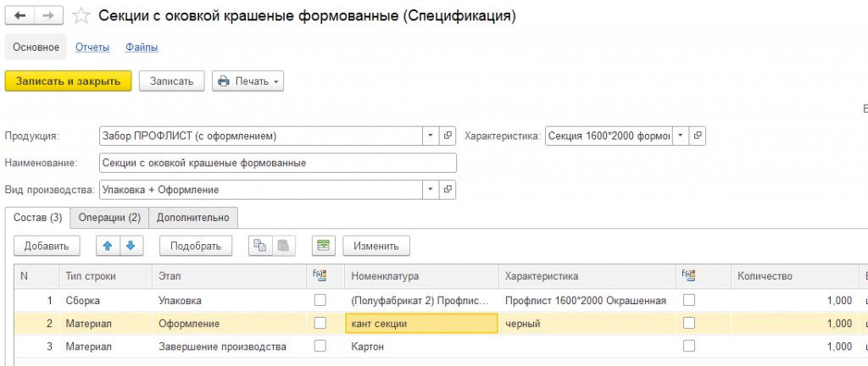Expand the Продукция dropdown list

click(431, 136)
